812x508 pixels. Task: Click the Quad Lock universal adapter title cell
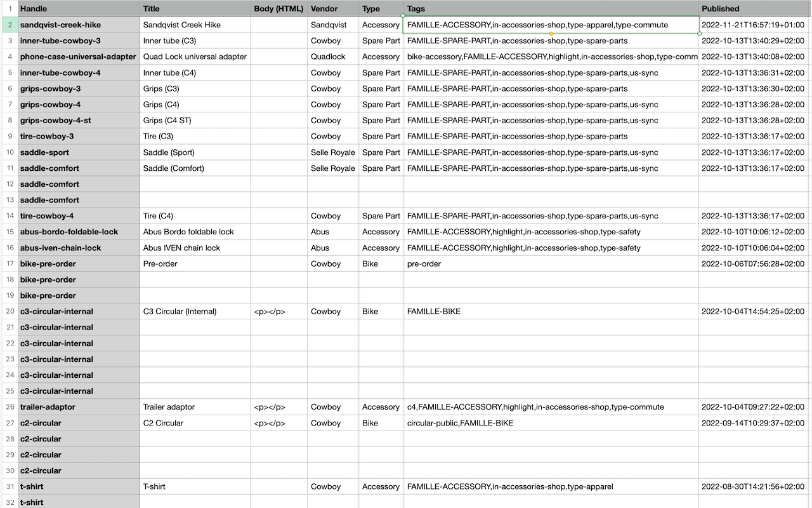point(193,57)
